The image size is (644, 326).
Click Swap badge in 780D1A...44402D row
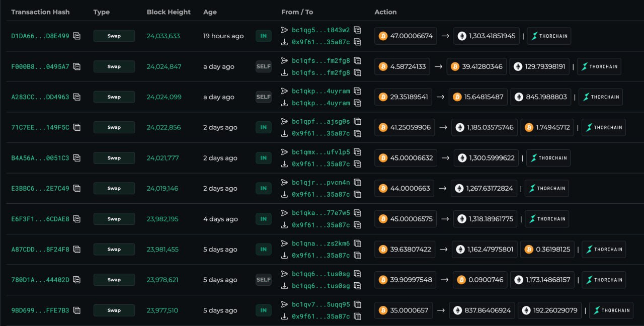tap(114, 280)
